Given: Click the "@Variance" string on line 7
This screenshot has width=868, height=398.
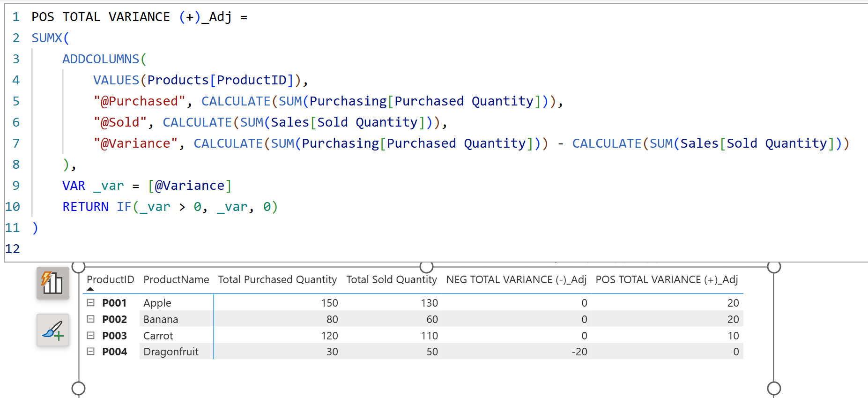Looking at the screenshot, I should [x=136, y=143].
